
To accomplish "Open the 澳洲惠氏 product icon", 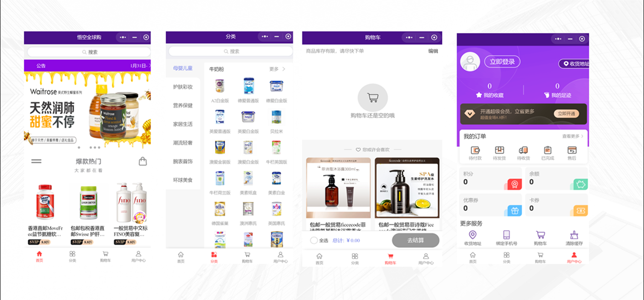I will 248,209.
